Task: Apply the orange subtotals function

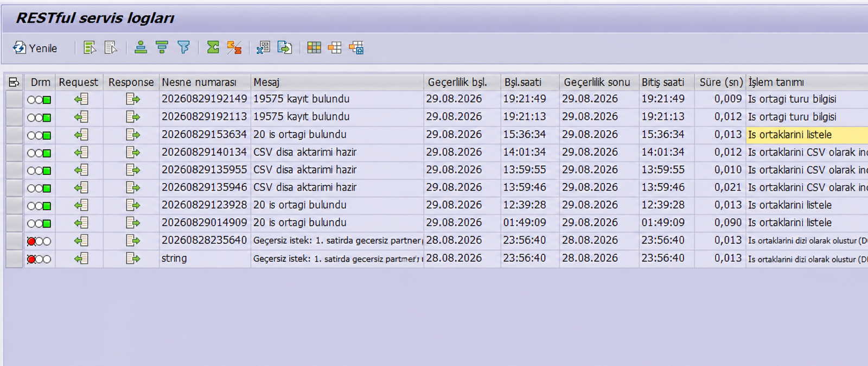Action: tap(234, 48)
